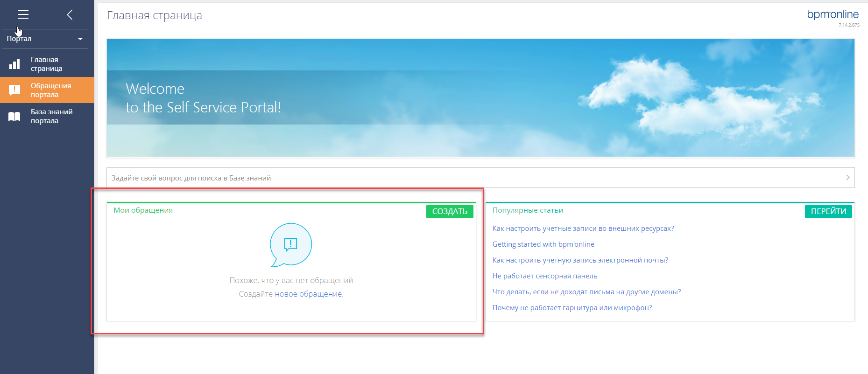The width and height of the screenshot is (868, 374).
Task: Click the bar chart icon for Главная страница
Action: (x=14, y=64)
